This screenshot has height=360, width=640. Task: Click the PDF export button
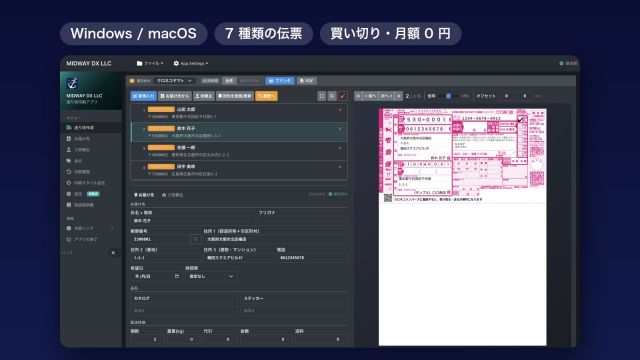[x=307, y=81]
